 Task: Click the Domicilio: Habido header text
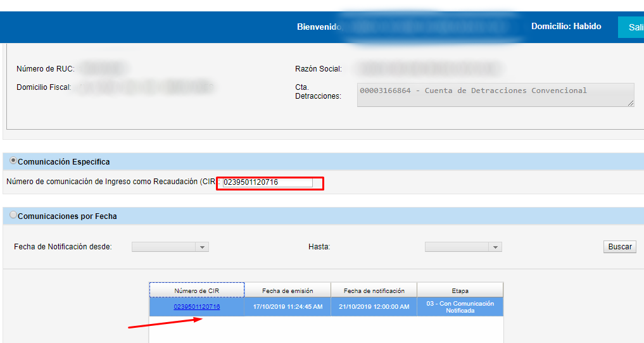565,27
